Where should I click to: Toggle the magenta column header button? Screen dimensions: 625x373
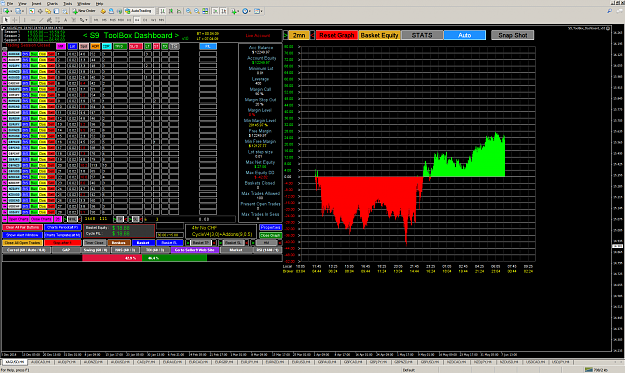(61, 47)
